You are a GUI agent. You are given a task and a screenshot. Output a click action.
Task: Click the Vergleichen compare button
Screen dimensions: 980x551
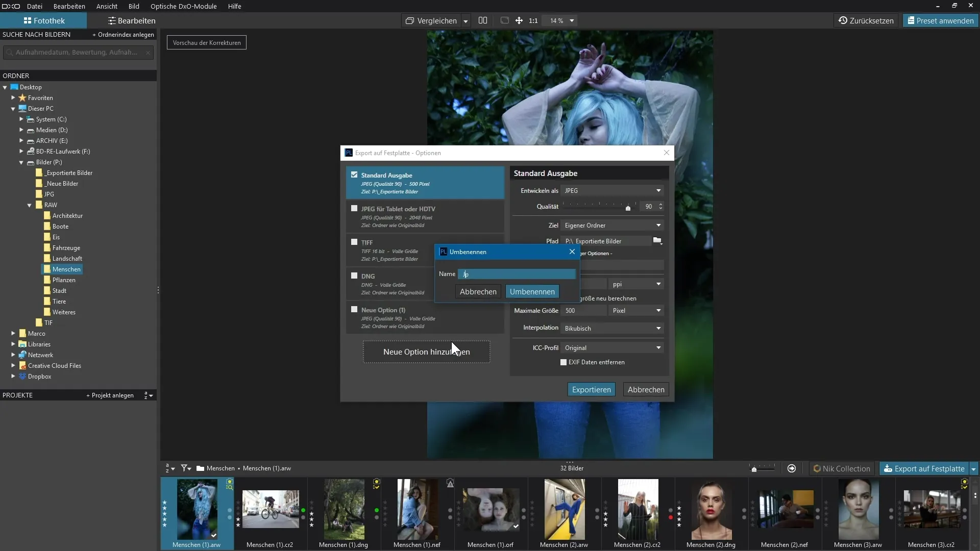[431, 20]
